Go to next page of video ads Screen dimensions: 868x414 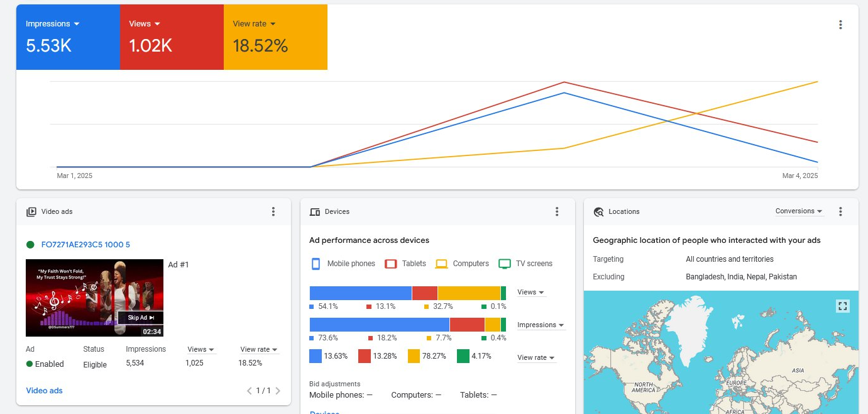point(278,391)
